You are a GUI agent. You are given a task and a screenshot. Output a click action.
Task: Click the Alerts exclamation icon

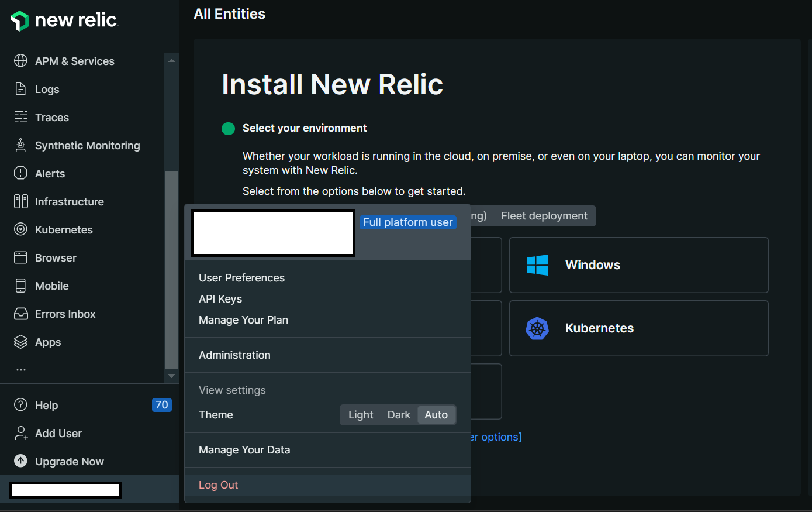[20, 173]
